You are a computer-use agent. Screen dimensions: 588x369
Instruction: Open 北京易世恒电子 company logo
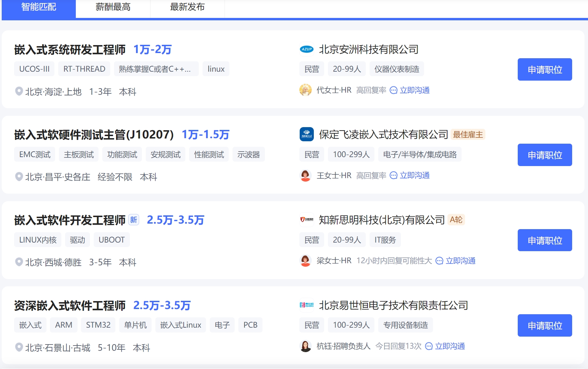click(307, 305)
